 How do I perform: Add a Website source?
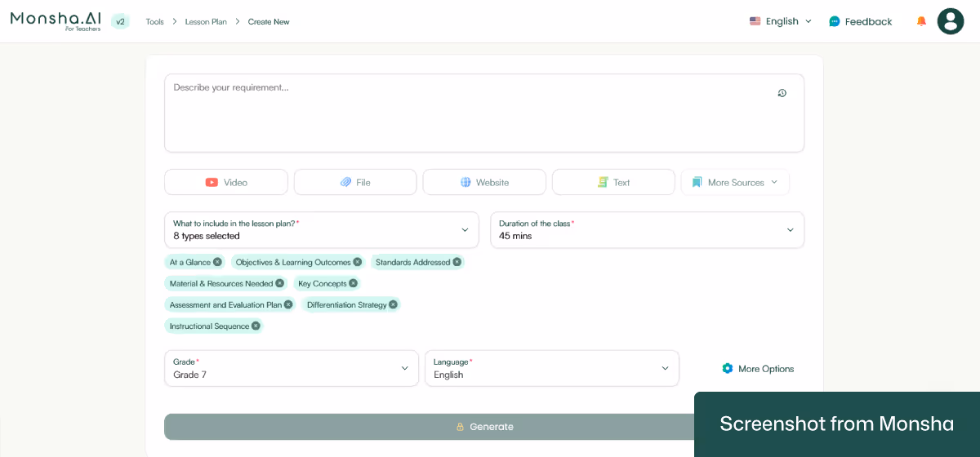pos(484,182)
